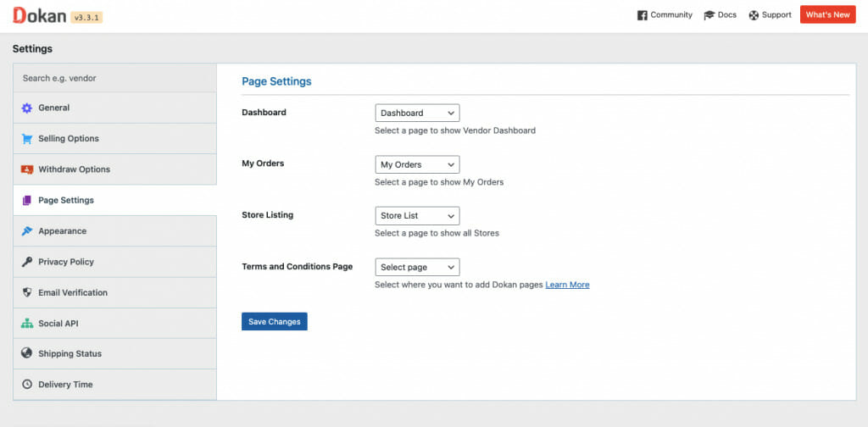The height and width of the screenshot is (427, 868).
Task: Click the Appearance paint brush icon
Action: pyautogui.click(x=26, y=231)
